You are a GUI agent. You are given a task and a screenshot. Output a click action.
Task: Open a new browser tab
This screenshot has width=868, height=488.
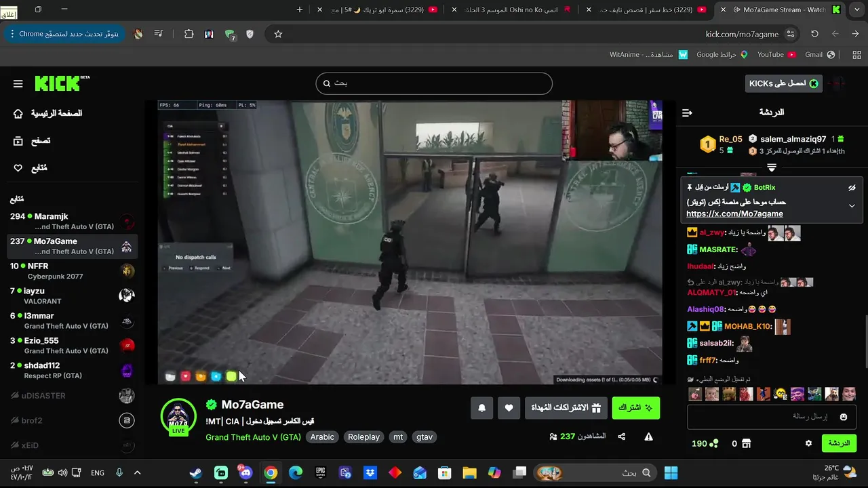300,9
